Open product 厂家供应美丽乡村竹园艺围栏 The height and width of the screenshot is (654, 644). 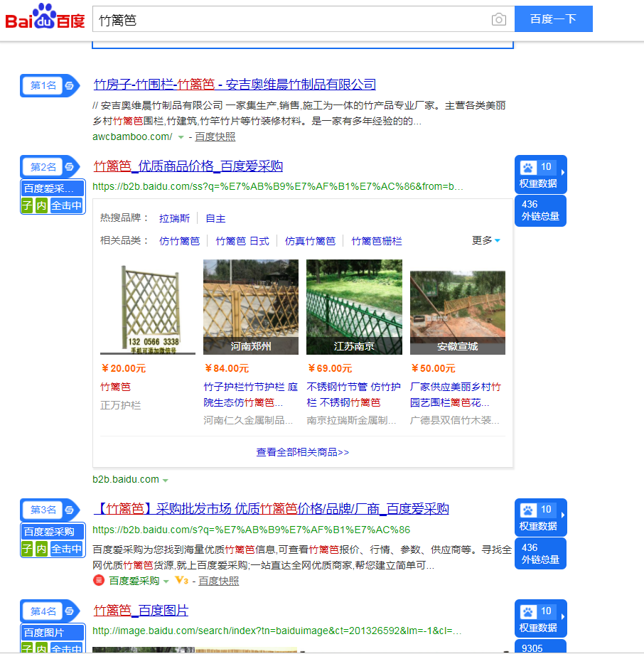pos(456,395)
